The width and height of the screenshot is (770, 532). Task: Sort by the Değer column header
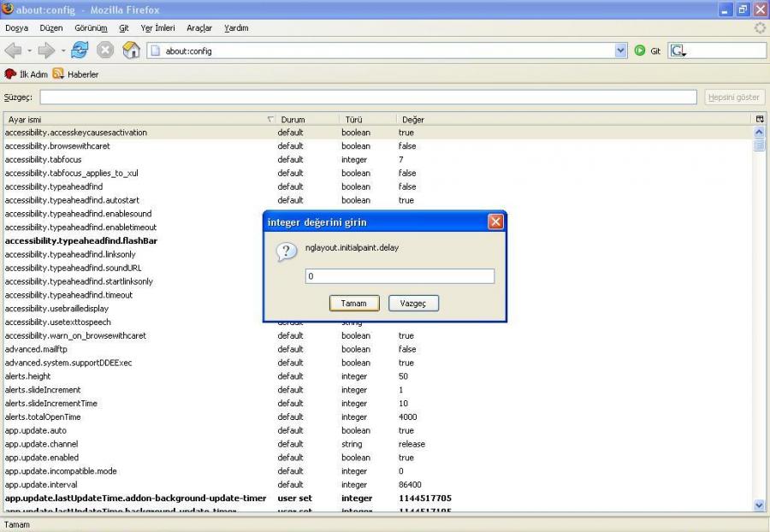pyautogui.click(x=573, y=119)
